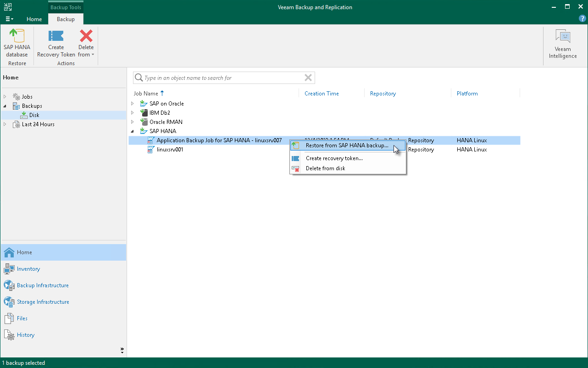Select the Disk node under Backups
The image size is (588, 368).
coord(63,115)
